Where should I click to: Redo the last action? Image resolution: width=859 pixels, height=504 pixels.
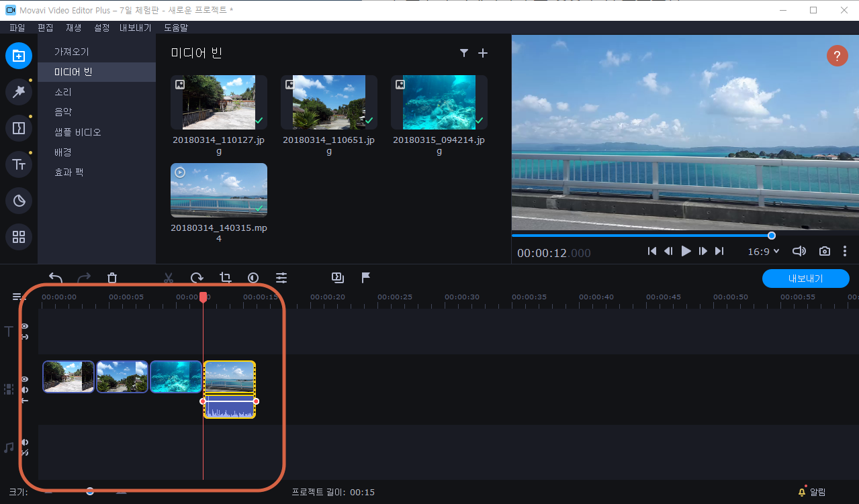tap(84, 278)
